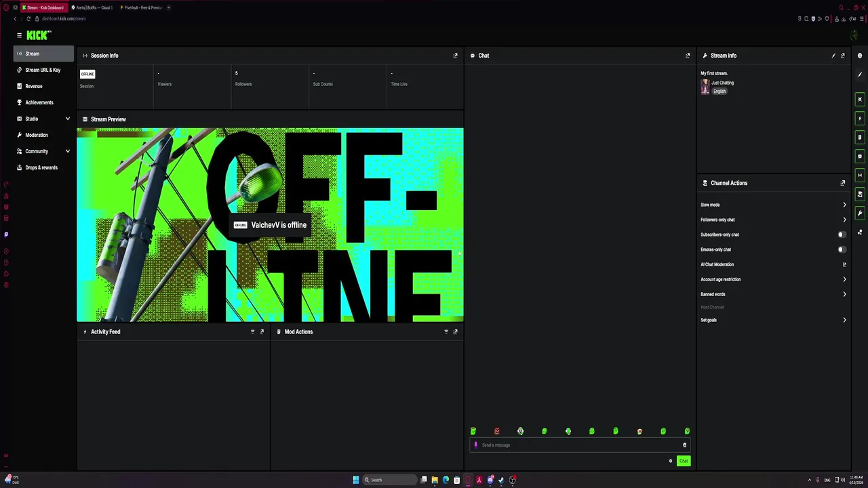This screenshot has width=868, height=488.
Task: Open Drops & rewards page
Action: pos(43,167)
